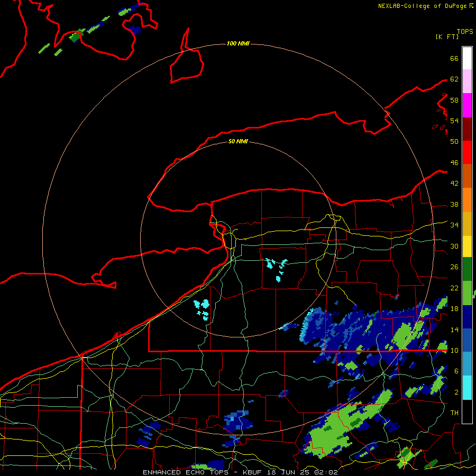Select the "22" legend value
This screenshot has width=476, height=476.
pos(454,288)
